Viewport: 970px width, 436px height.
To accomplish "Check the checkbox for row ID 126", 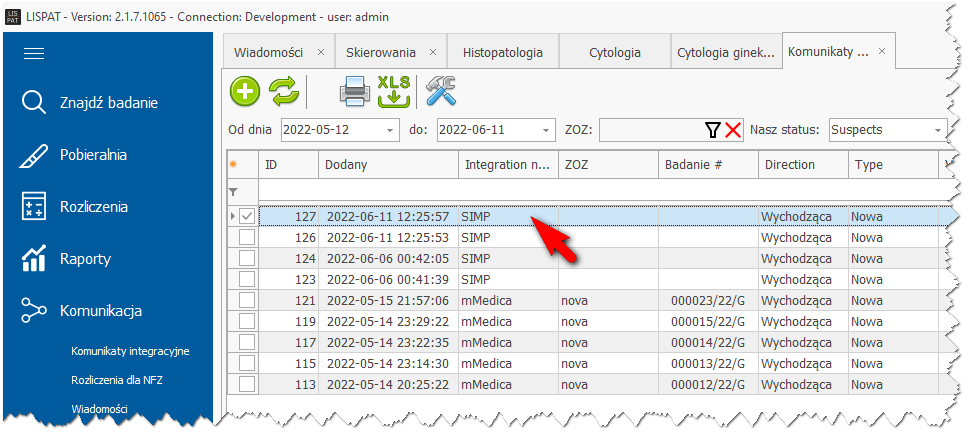I will (x=246, y=238).
